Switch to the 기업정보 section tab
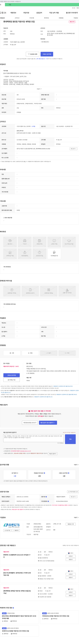 click(x=76, y=18)
